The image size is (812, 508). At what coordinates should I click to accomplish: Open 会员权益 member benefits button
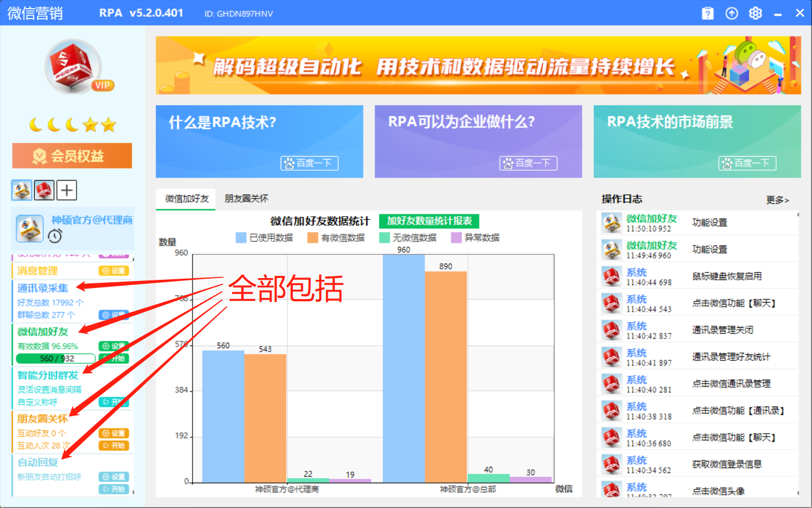[72, 156]
